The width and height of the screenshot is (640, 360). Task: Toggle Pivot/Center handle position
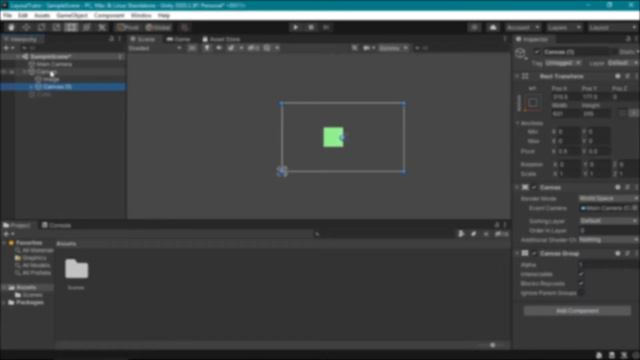[127, 27]
